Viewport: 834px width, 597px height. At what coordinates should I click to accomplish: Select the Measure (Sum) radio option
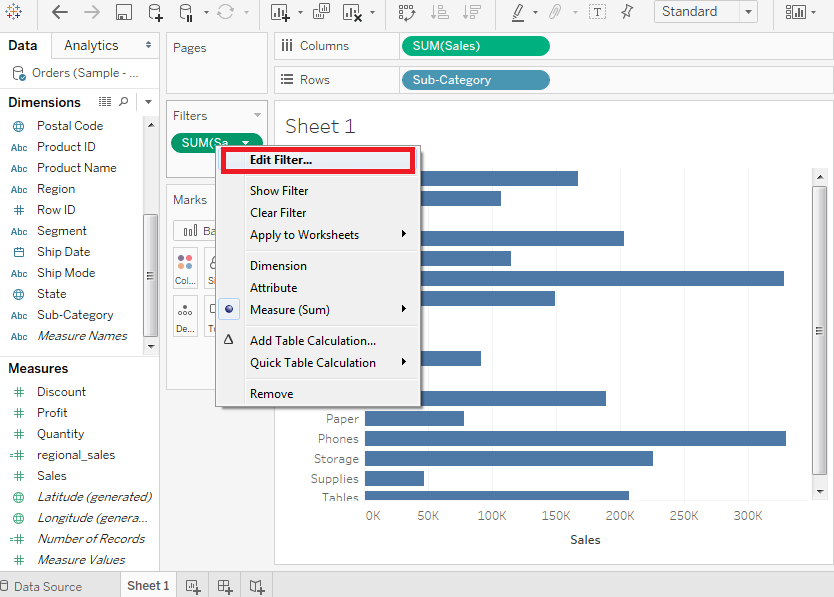tap(290, 310)
